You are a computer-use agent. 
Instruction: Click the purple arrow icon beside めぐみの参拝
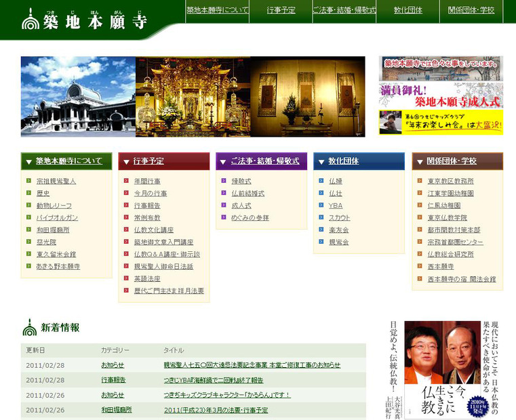[224, 217]
